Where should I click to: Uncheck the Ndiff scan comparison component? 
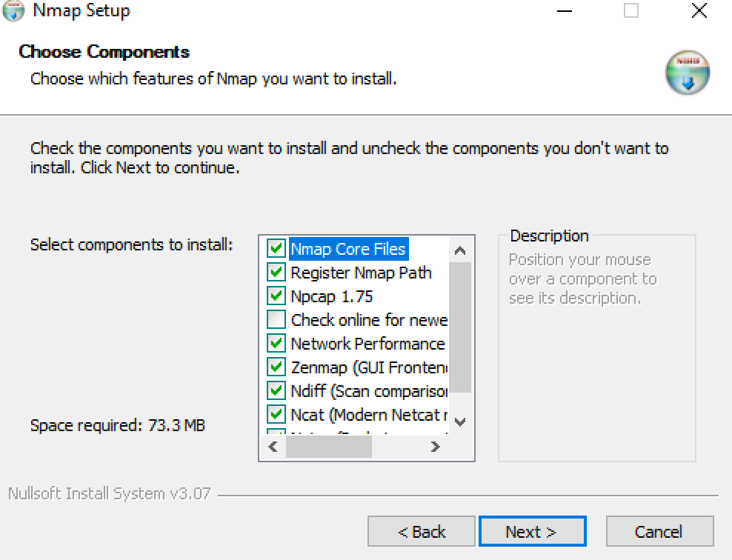click(x=276, y=390)
